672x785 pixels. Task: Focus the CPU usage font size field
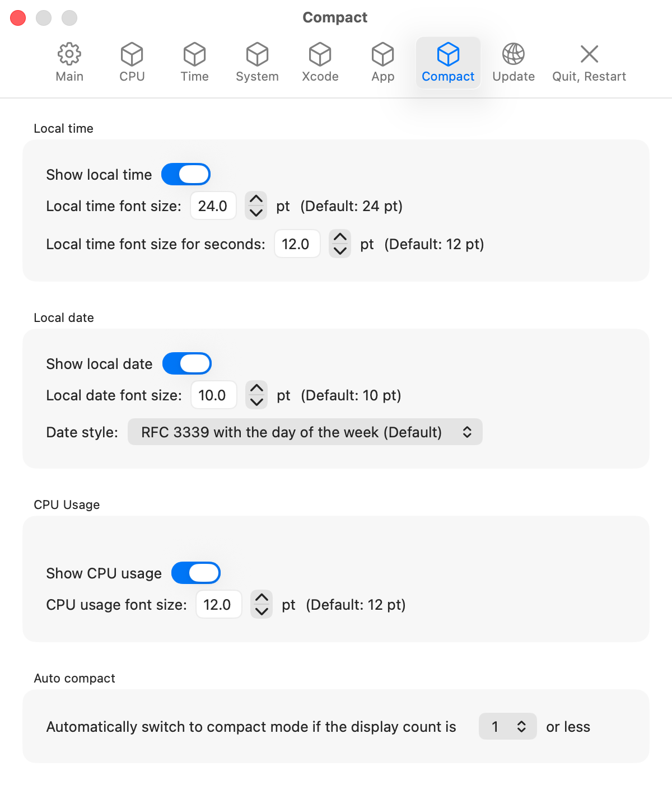pos(218,605)
